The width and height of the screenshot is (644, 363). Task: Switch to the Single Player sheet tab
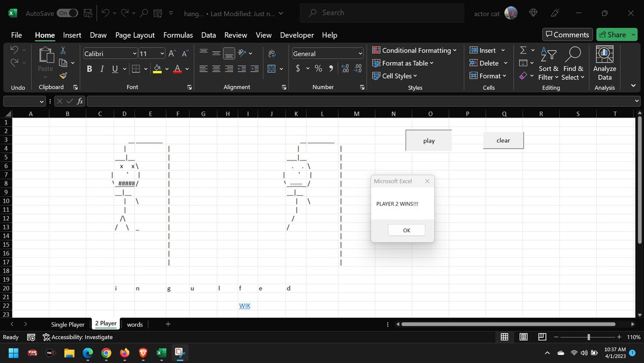coord(67,324)
